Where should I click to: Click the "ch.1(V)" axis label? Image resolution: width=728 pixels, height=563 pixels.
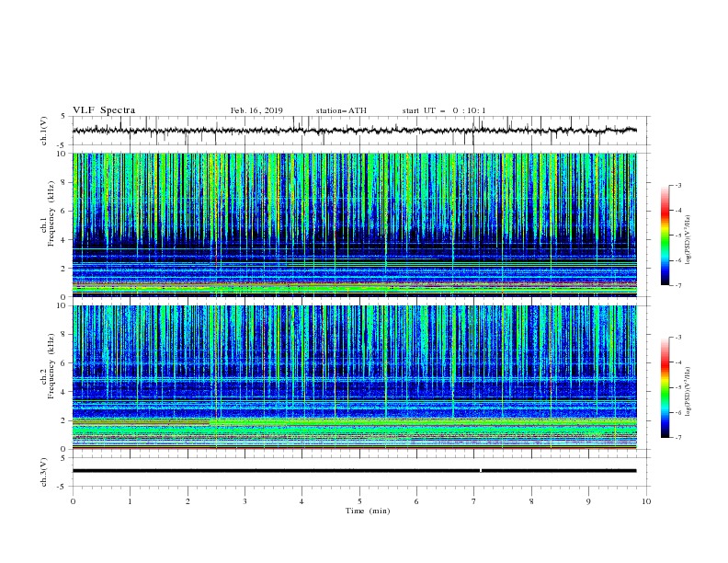click(x=44, y=131)
